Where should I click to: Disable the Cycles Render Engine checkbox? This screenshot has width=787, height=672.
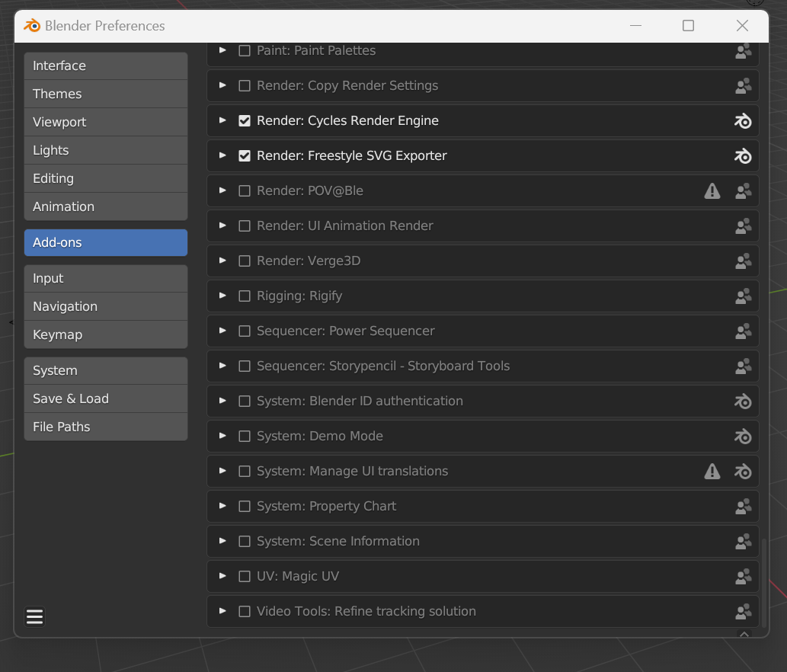click(245, 121)
